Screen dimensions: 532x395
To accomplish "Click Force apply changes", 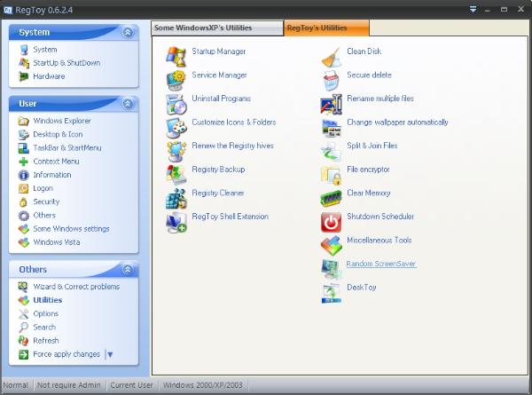I will point(66,354).
